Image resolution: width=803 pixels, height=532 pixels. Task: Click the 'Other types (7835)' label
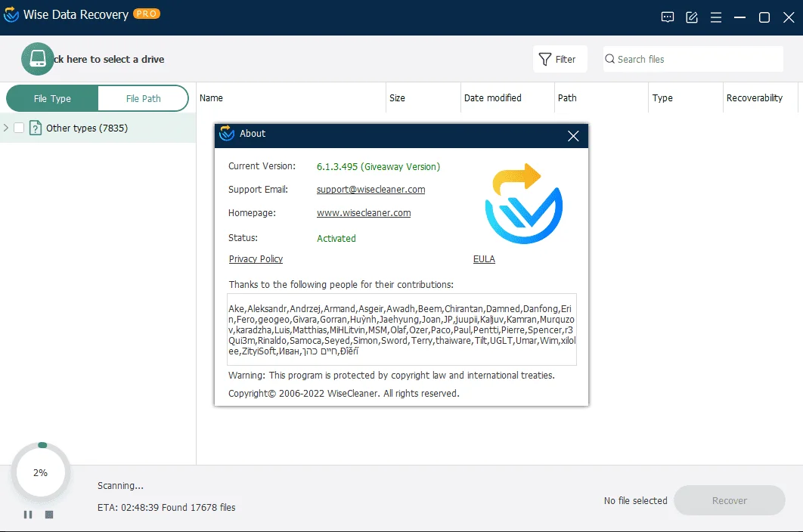click(87, 128)
